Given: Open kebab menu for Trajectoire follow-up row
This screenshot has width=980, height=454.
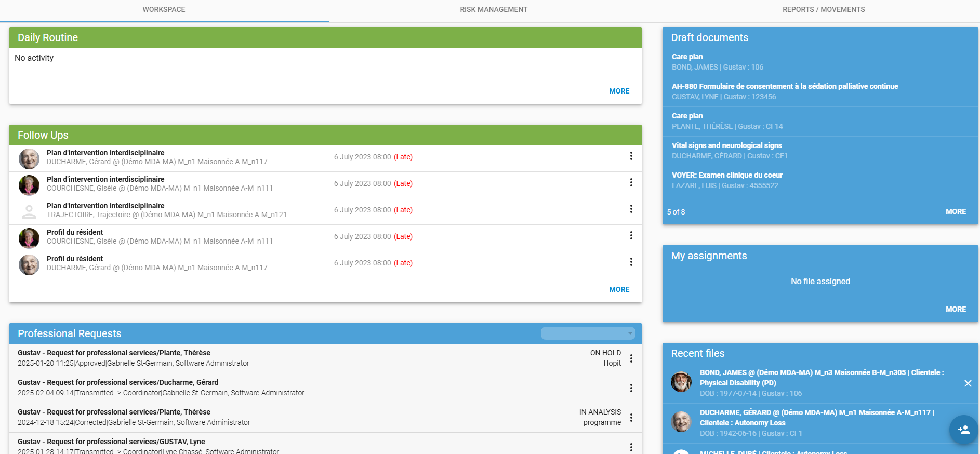Looking at the screenshot, I should click(631, 209).
